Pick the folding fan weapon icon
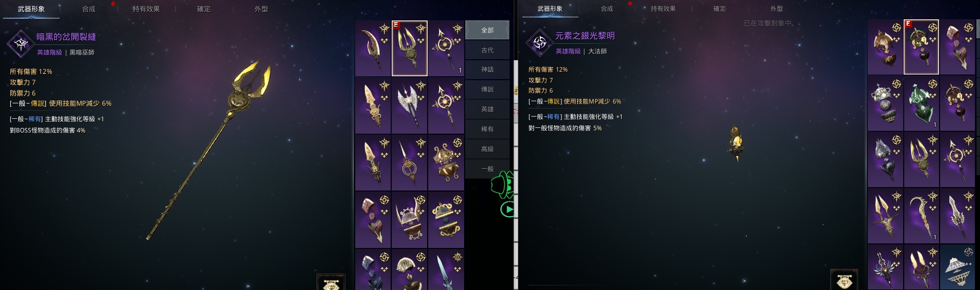 coord(409,270)
